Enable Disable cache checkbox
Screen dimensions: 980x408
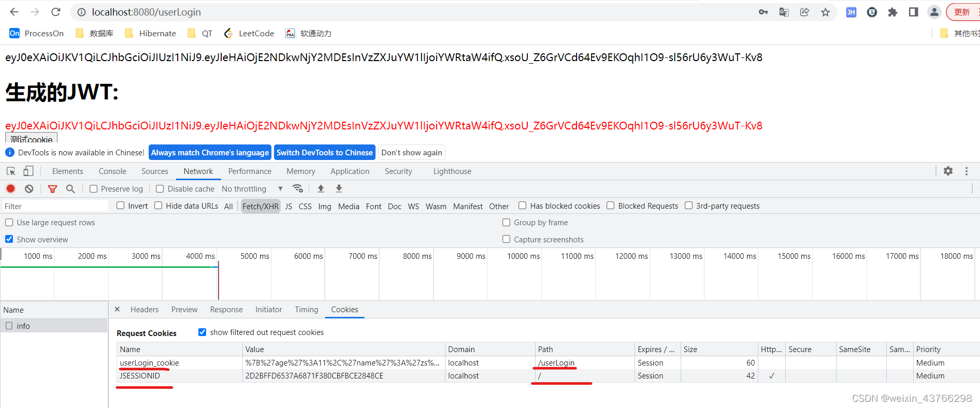160,189
